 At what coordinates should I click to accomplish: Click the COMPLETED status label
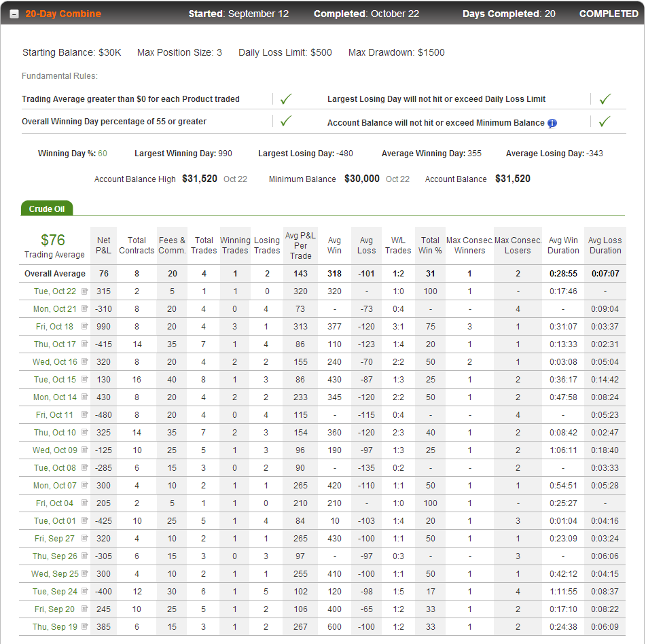[x=609, y=14]
